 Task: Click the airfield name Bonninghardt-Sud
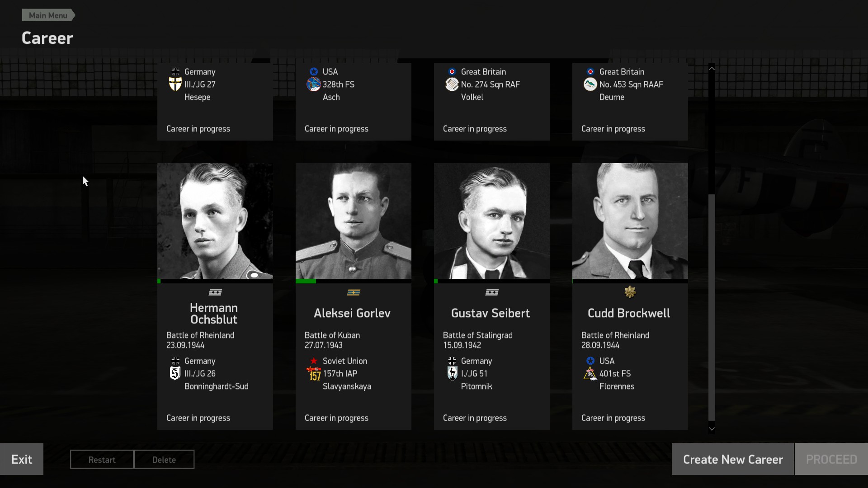click(x=217, y=386)
